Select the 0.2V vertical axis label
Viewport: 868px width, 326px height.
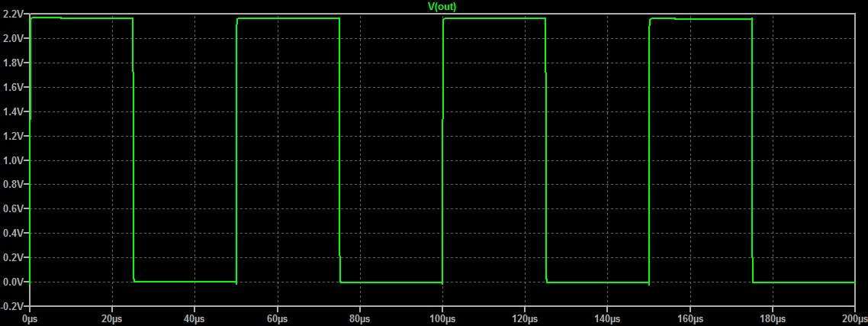pos(13,257)
